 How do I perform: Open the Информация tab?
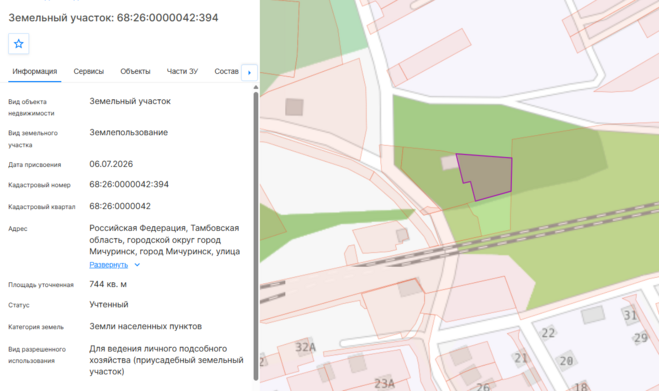coord(34,71)
